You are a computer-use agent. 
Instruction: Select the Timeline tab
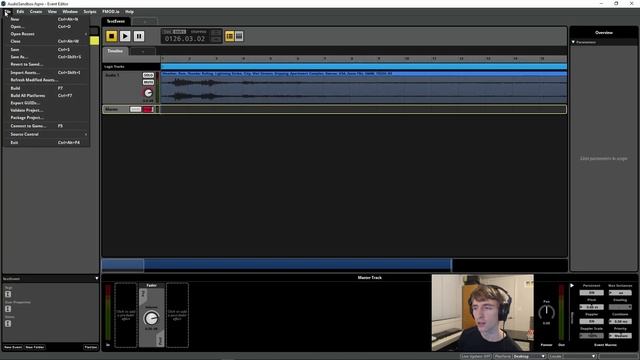pos(115,51)
